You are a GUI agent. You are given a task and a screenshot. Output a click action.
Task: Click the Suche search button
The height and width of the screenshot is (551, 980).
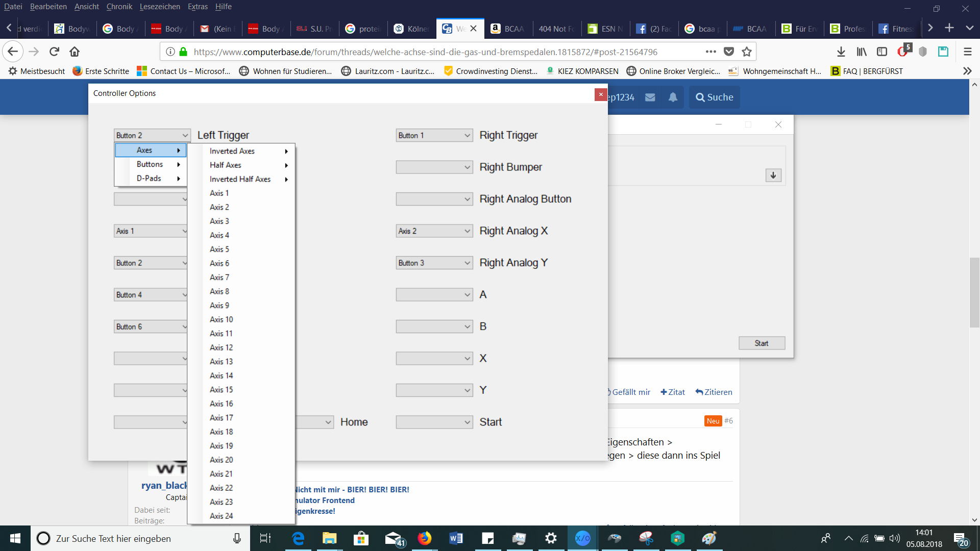pyautogui.click(x=714, y=97)
